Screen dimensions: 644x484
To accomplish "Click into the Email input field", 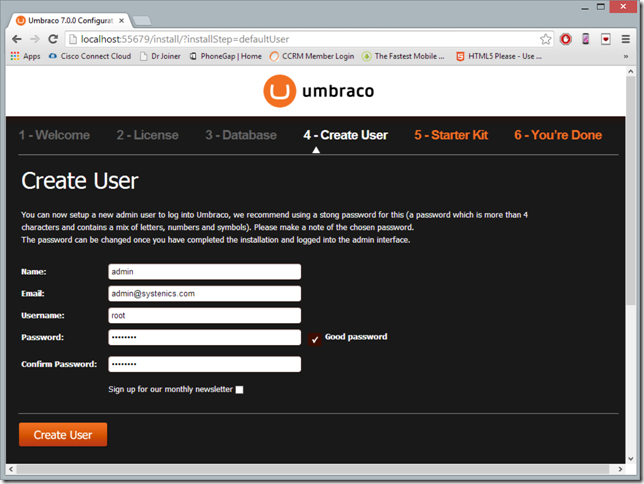I will (x=205, y=294).
